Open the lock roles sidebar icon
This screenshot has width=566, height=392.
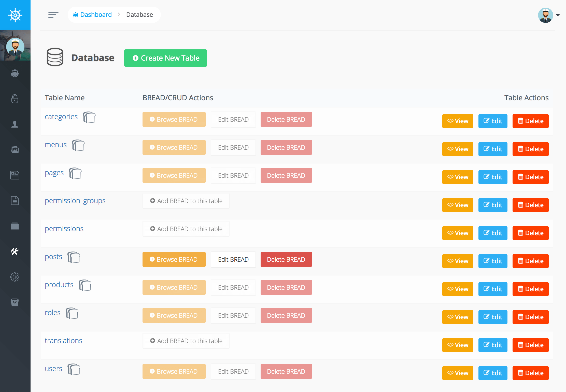coord(15,99)
